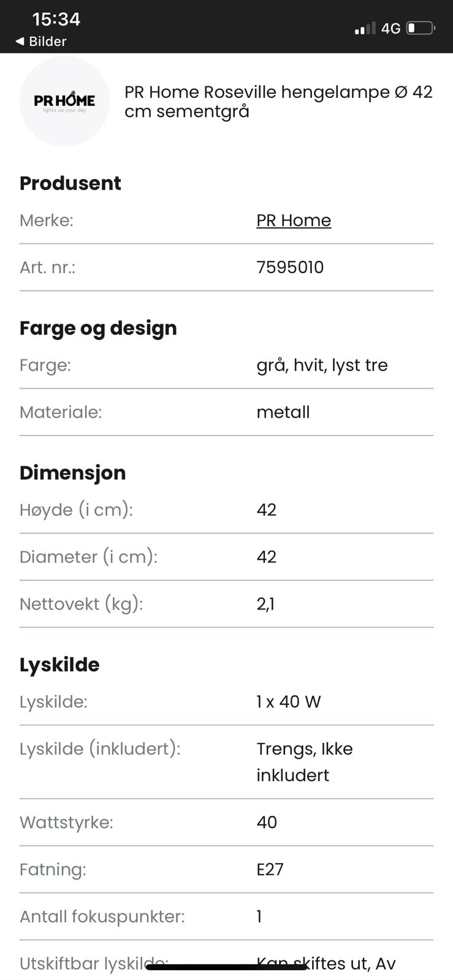The height and width of the screenshot is (980, 453).
Task: Tap the Dimensjon section heading
Action: pyautogui.click(x=72, y=473)
